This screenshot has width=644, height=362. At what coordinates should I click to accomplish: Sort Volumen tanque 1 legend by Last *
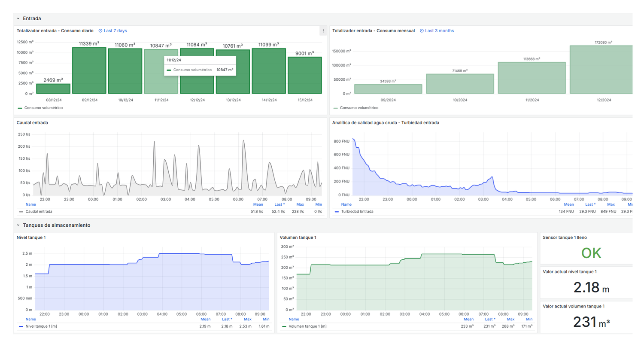[x=490, y=319]
